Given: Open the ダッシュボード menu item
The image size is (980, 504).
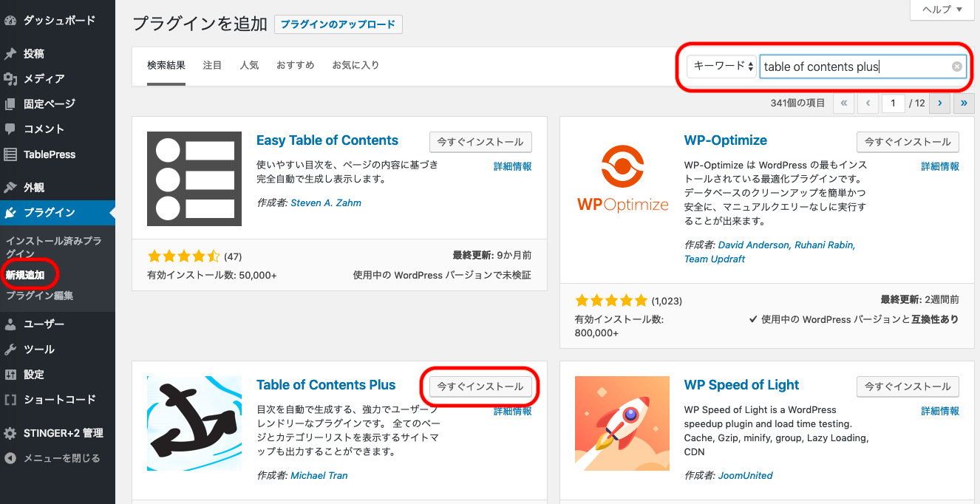Looking at the screenshot, I should [58, 21].
